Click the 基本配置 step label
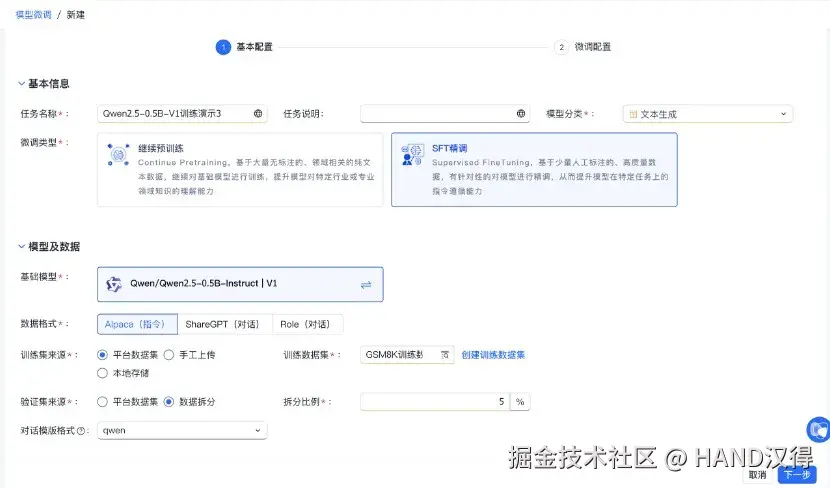 (254, 47)
